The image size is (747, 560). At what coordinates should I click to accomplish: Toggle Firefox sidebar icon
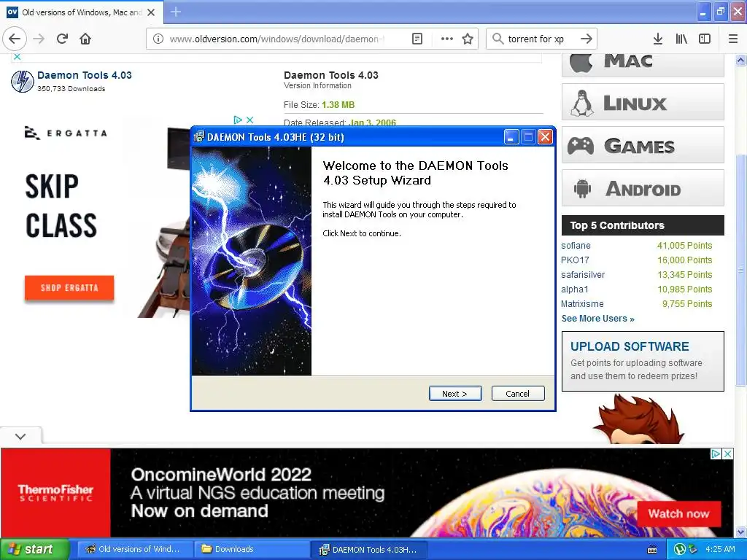pyautogui.click(x=705, y=39)
